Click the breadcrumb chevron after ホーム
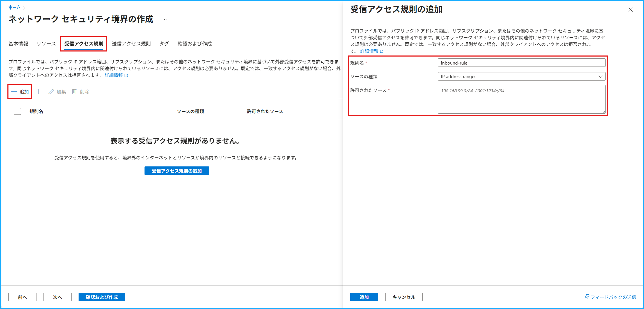This screenshot has width=644, height=309. point(24,8)
